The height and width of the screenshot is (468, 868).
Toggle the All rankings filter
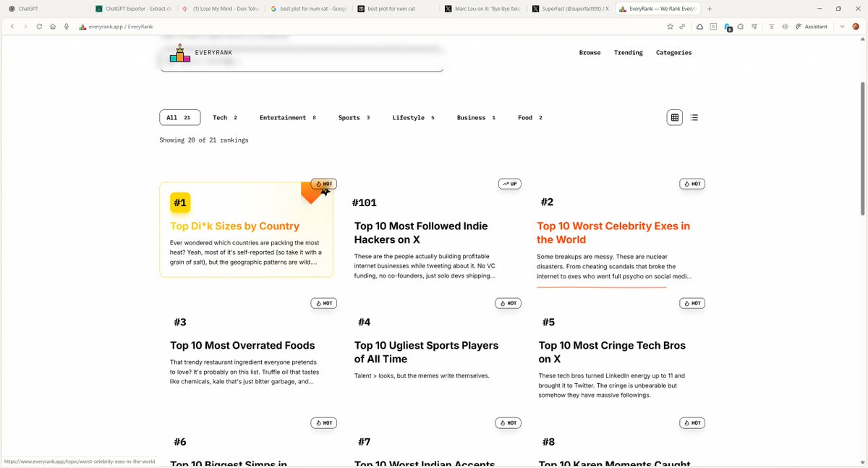click(179, 116)
